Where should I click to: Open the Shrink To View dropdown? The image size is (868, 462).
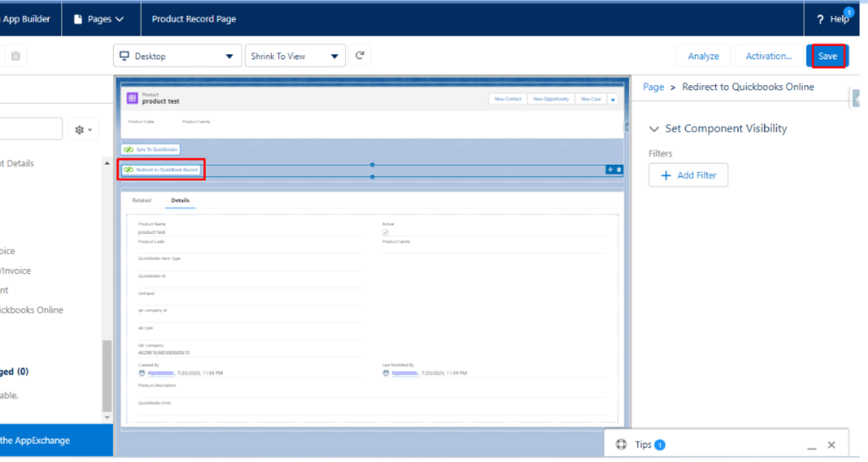tap(295, 56)
